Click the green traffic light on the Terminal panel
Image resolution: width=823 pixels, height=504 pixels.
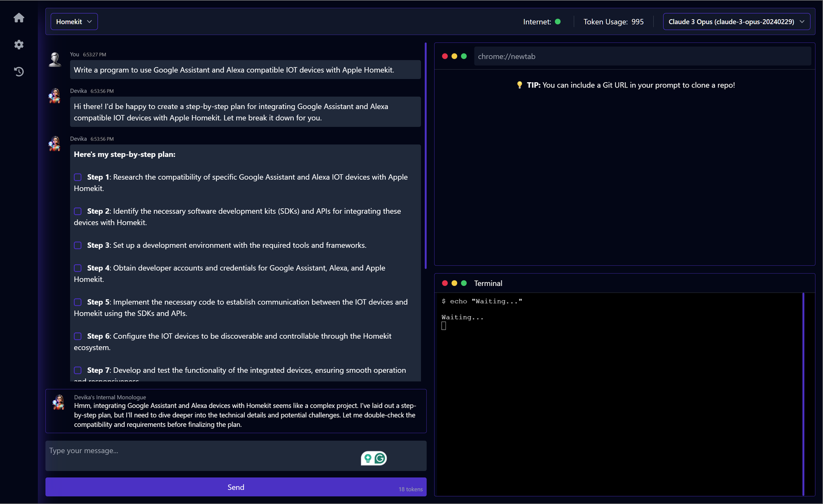464,283
